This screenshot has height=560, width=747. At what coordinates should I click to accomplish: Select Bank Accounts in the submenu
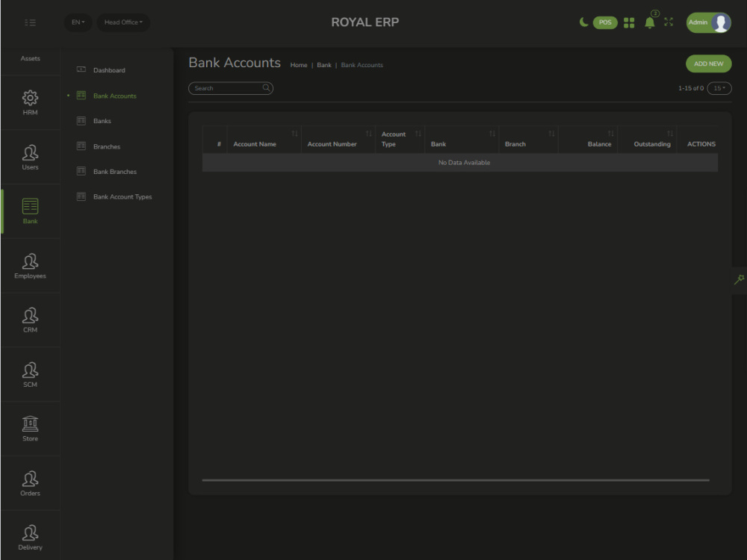[x=115, y=96]
